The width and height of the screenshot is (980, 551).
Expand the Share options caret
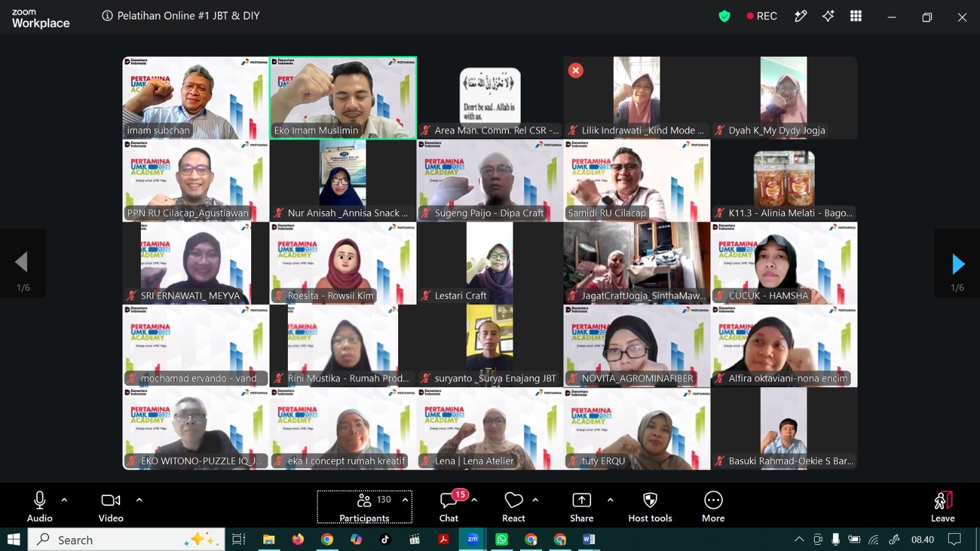click(x=610, y=500)
